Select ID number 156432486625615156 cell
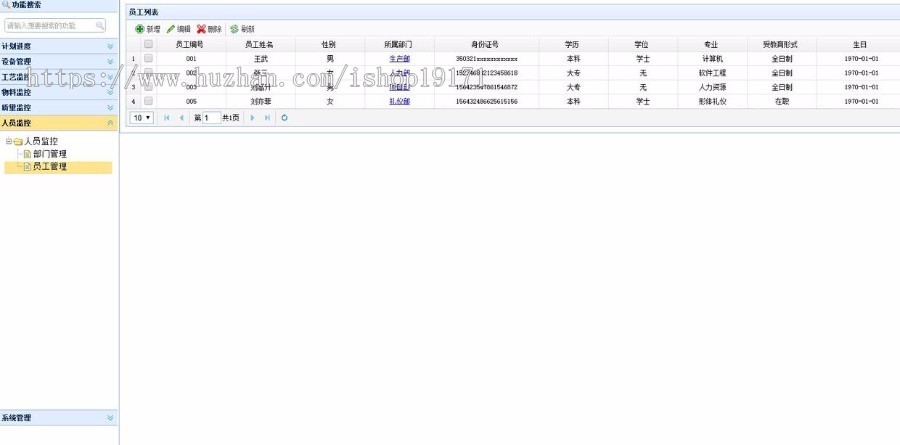The width and height of the screenshot is (900, 445). click(487, 101)
